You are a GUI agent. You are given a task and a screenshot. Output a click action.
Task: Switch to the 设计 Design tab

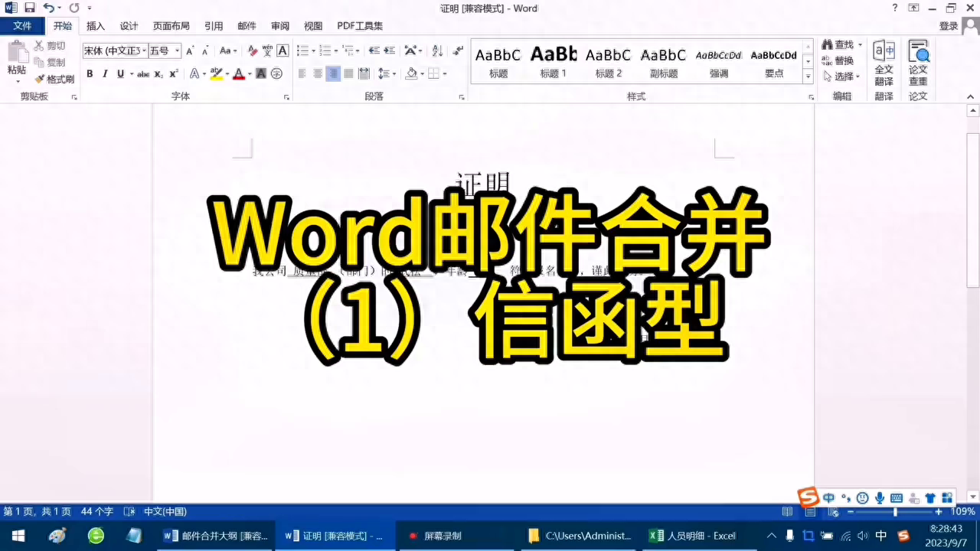pyautogui.click(x=129, y=26)
